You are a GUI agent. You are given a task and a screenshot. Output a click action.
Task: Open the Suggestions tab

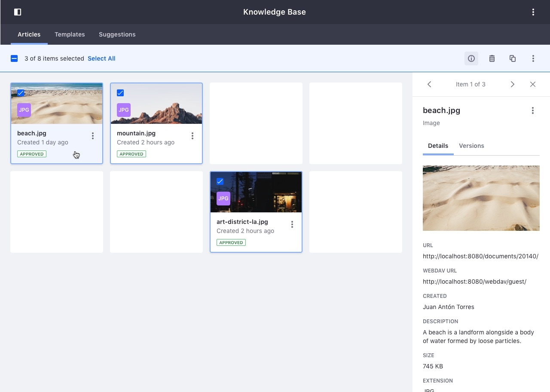coord(117,34)
